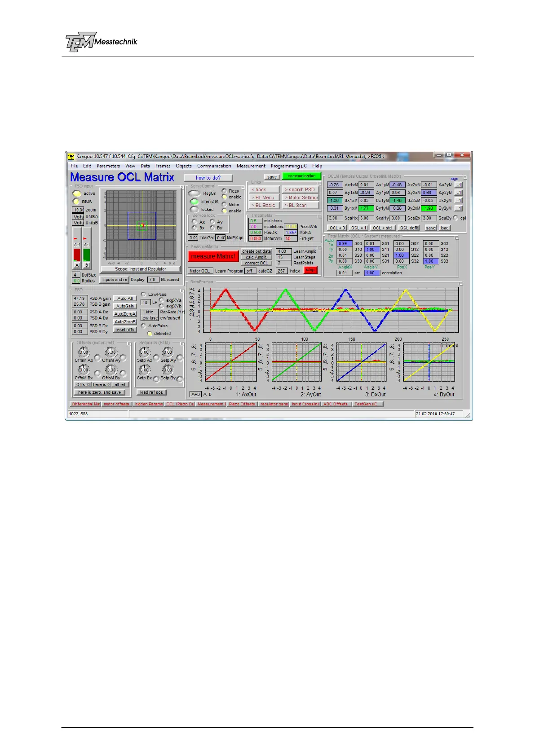Toggle the RegOn regulator switch

click(x=194, y=193)
